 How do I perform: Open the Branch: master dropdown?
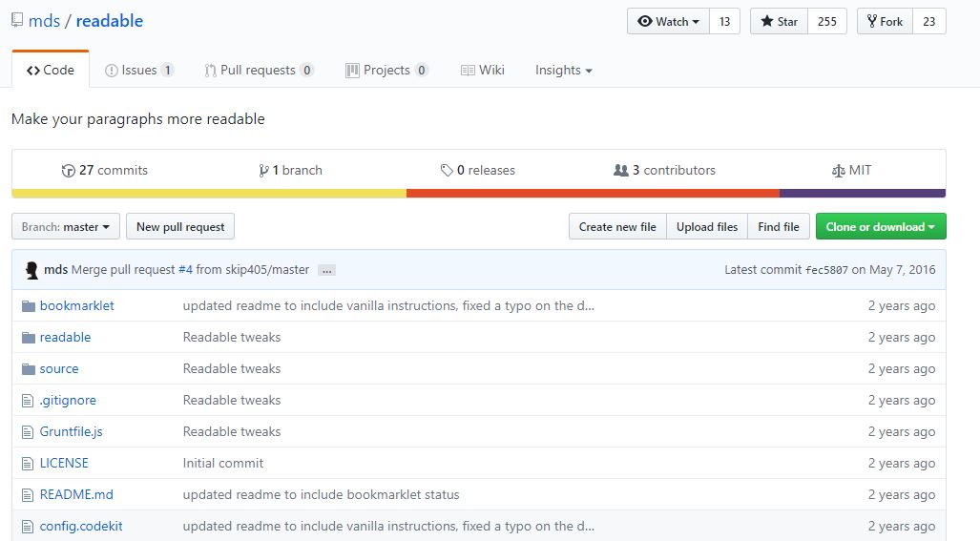pos(66,227)
